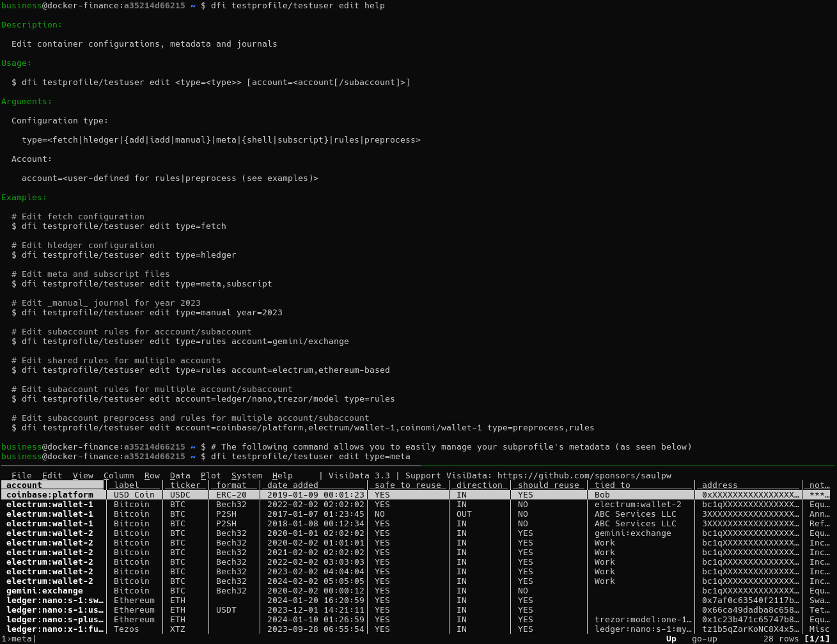
Task: Click the OUT direction cell
Action: point(464,514)
